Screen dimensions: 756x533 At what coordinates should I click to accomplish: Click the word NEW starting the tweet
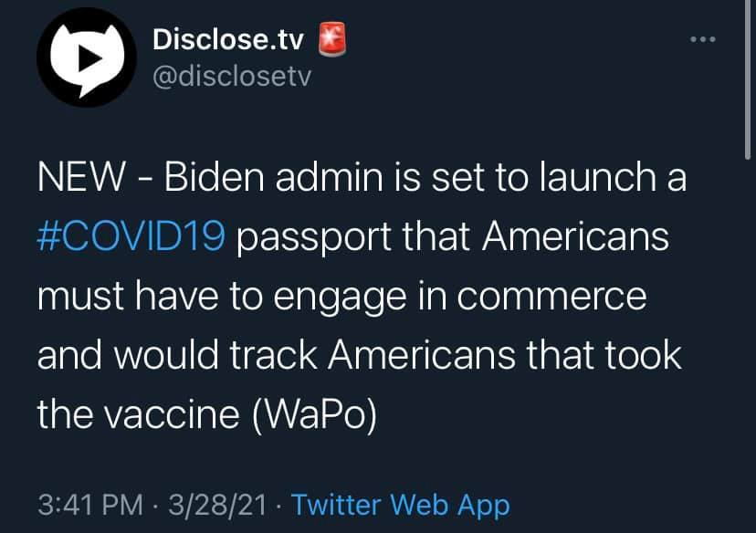click(81, 177)
